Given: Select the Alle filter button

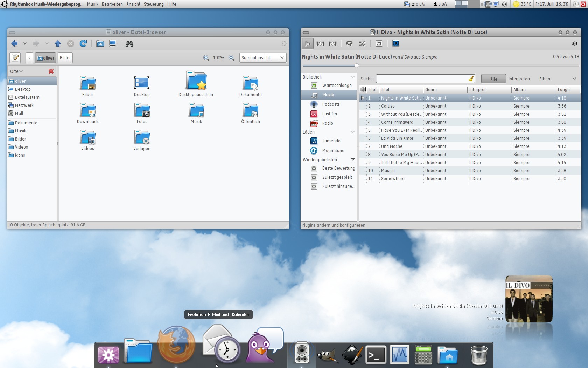Looking at the screenshot, I should point(493,79).
